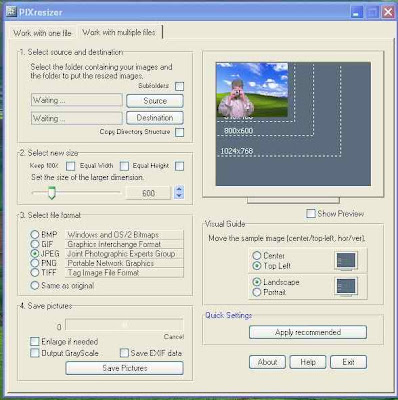Click the Quick Settings heading
398x400 pixels.
click(228, 315)
